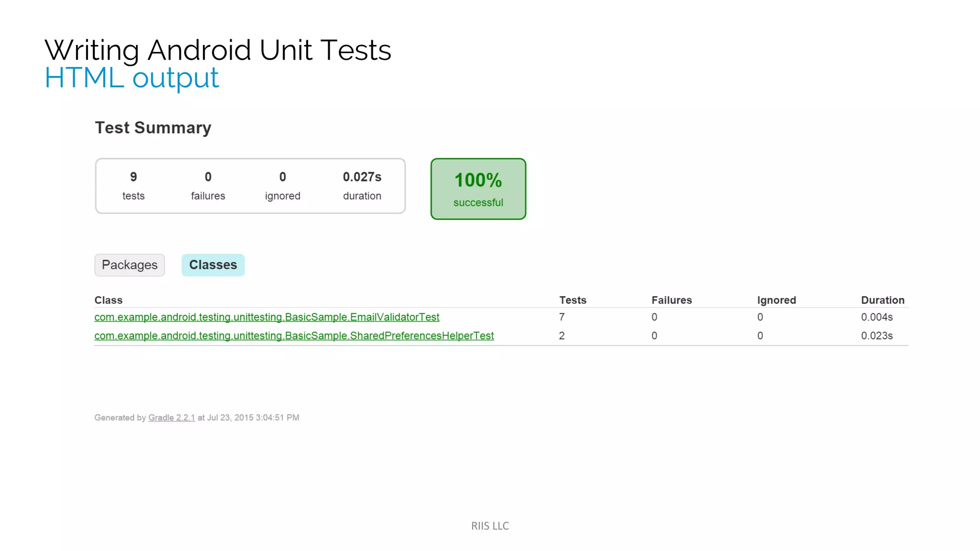Click the 0 ignored counter in summary
The width and height of the screenshot is (980, 551).
[282, 186]
